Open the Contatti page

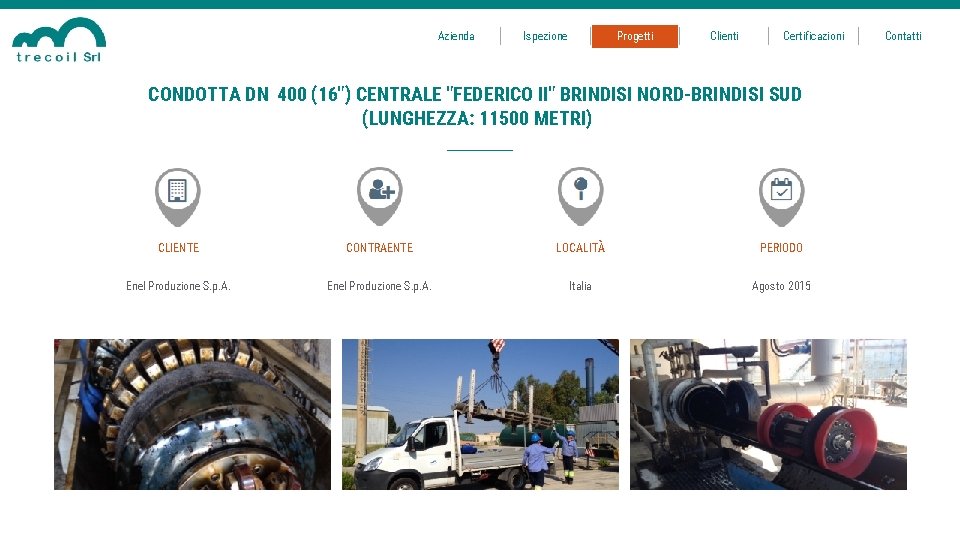tap(903, 36)
